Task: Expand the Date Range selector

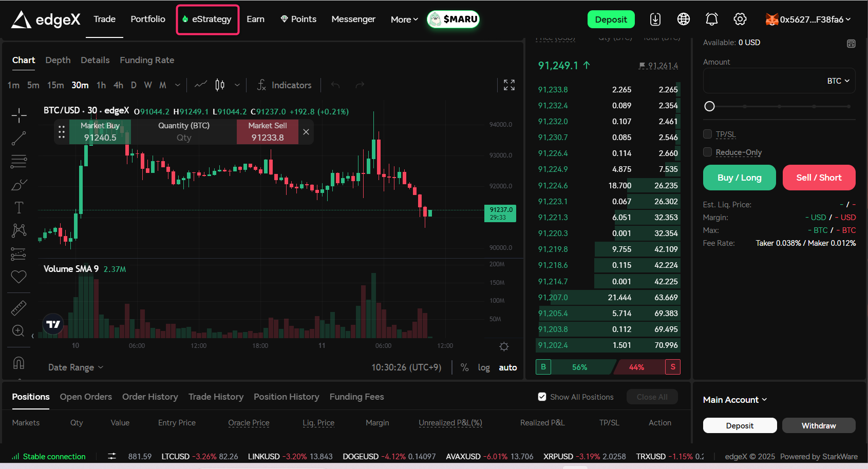Action: click(x=76, y=367)
